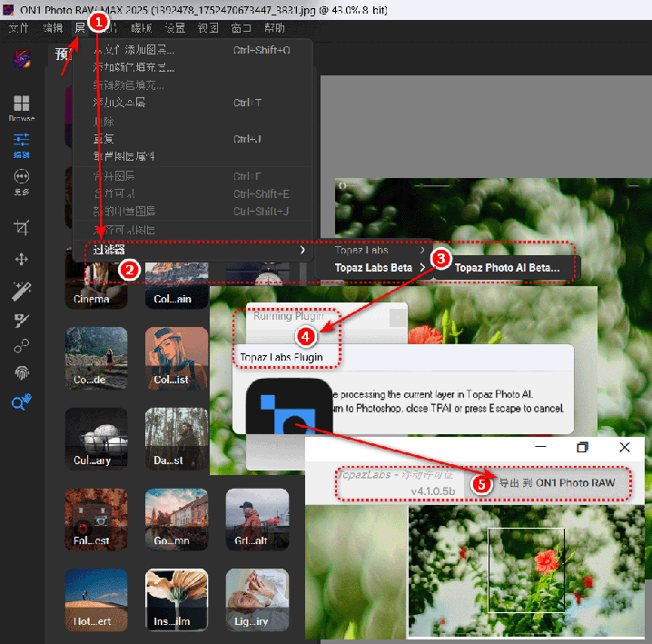The image size is (652, 644).
Task: Select the magic wand retouch tool
Action: pos(22,291)
